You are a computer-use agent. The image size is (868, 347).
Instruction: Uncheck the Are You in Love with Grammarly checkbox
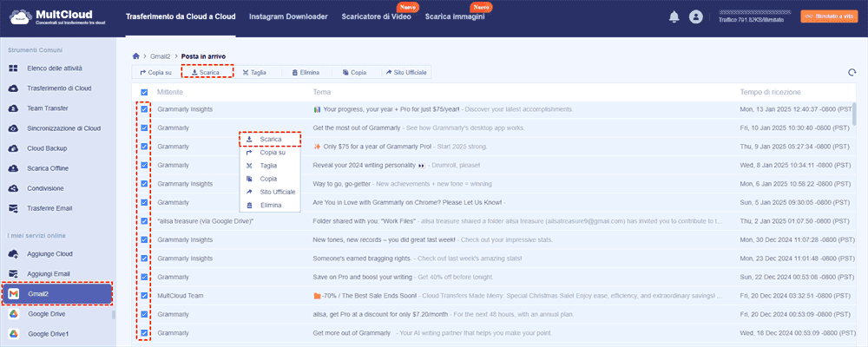point(144,202)
